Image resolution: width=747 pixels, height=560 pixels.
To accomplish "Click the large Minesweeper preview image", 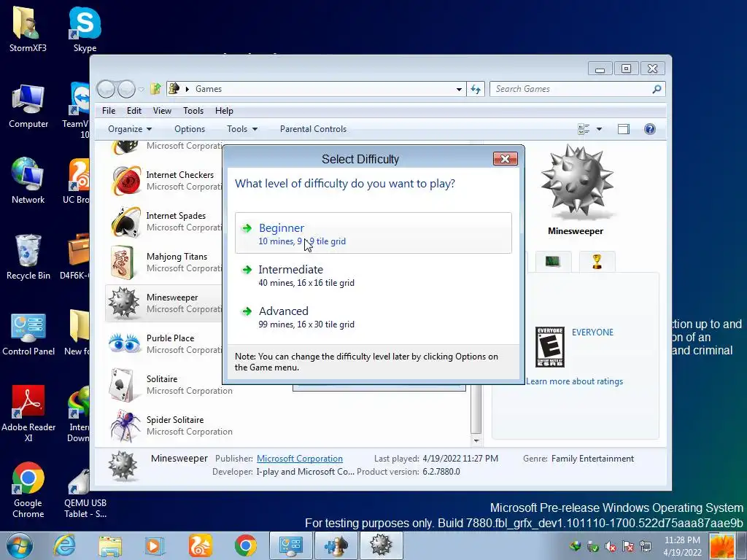I will point(577,182).
